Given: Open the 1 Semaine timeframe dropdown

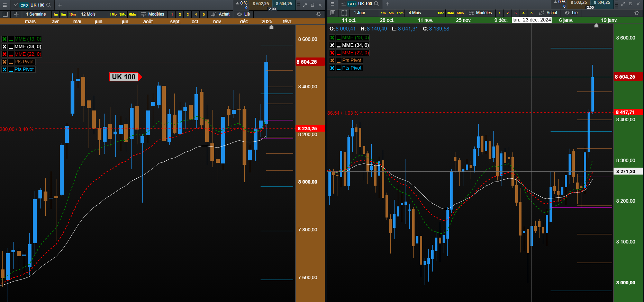Looking at the screenshot, I should pos(36,14).
